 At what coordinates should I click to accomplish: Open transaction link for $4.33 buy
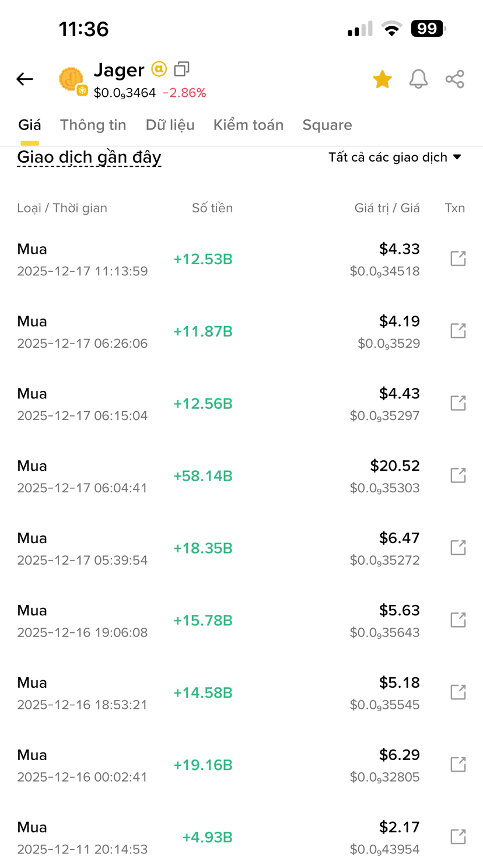click(459, 258)
